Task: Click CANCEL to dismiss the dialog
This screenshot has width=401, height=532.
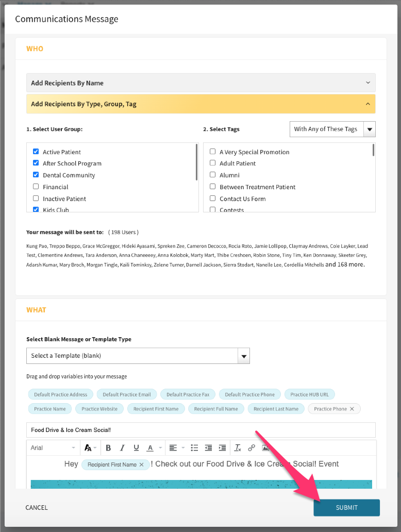Action: (37, 508)
